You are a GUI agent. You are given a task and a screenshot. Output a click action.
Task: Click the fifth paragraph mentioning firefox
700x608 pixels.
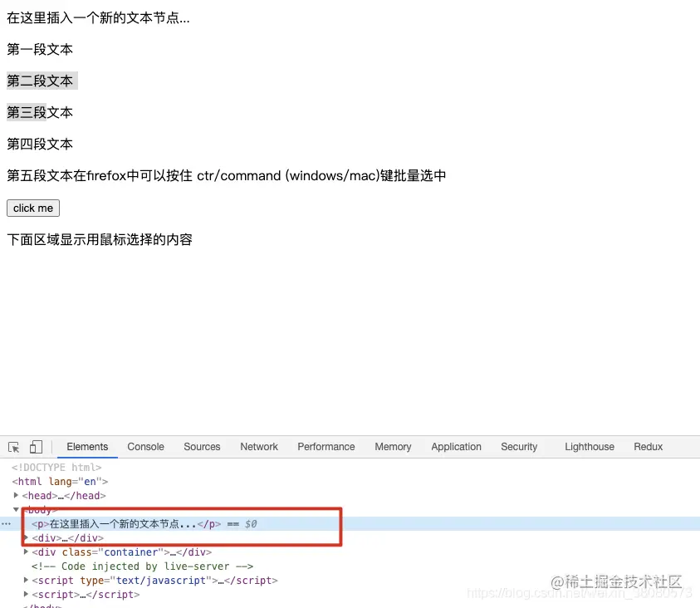(227, 176)
